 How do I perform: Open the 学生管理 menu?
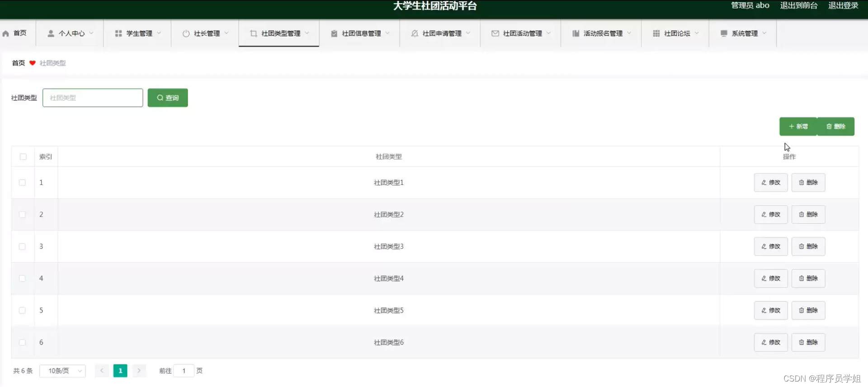coord(137,33)
